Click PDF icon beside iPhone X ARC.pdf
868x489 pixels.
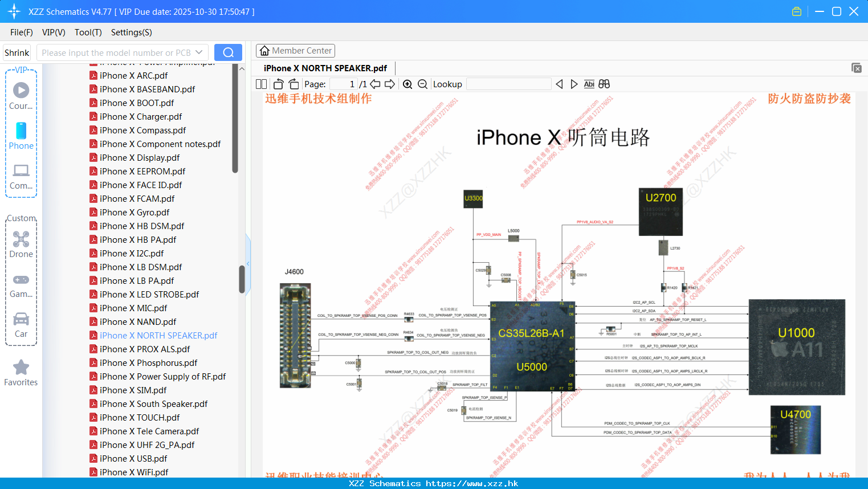click(93, 75)
